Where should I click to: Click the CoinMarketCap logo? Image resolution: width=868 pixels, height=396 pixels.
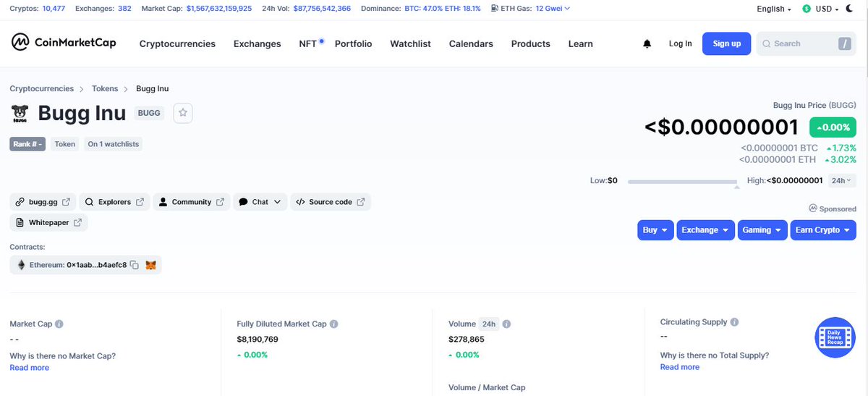pyautogui.click(x=64, y=43)
